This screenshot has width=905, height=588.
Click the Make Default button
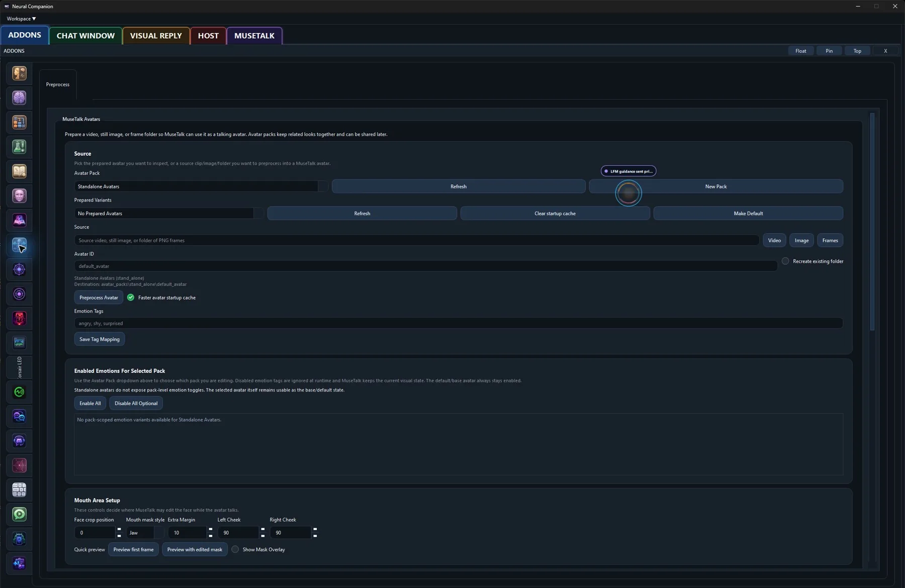pos(748,214)
